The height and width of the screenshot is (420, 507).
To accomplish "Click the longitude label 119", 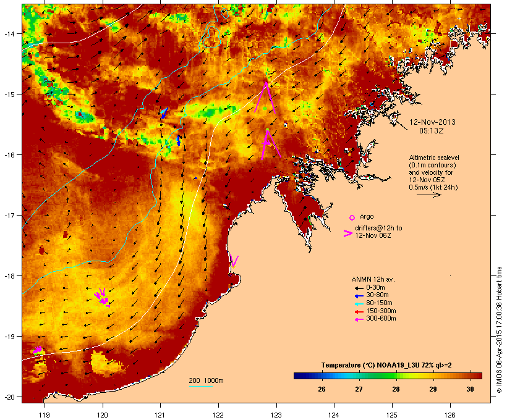I will click(x=45, y=415).
